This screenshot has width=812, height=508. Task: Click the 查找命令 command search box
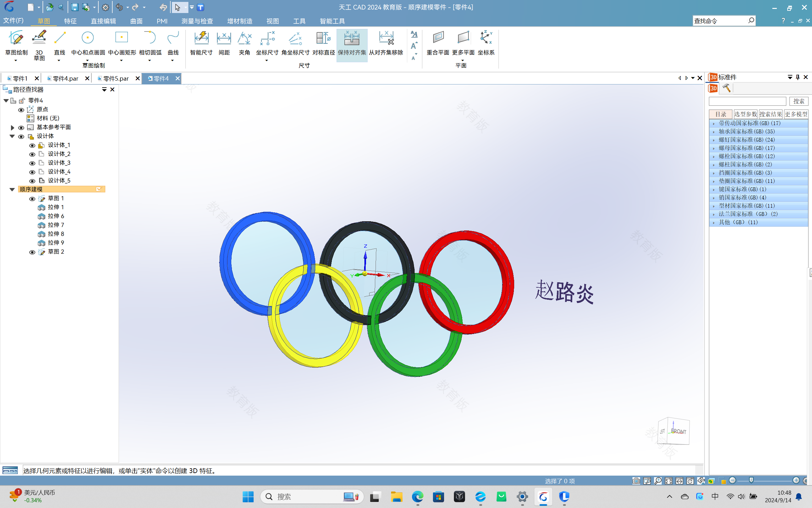[x=720, y=21]
